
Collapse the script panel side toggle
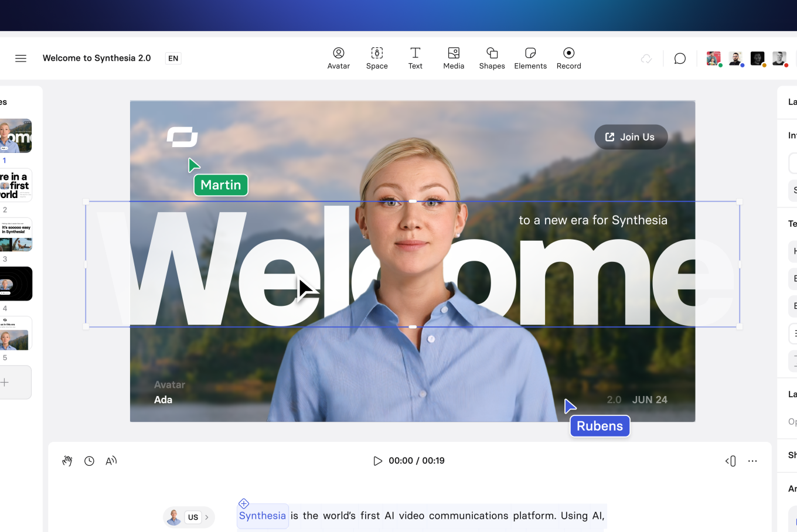click(x=731, y=461)
